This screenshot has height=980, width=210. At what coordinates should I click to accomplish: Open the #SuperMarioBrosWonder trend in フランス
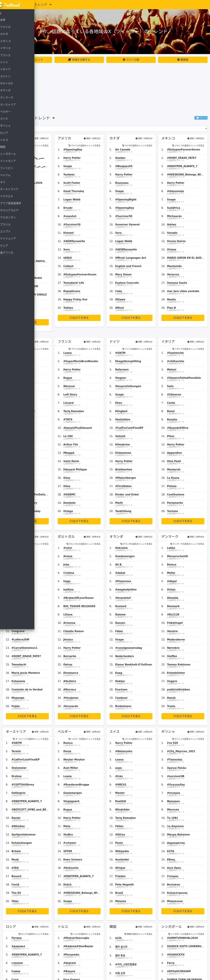[81, 361]
